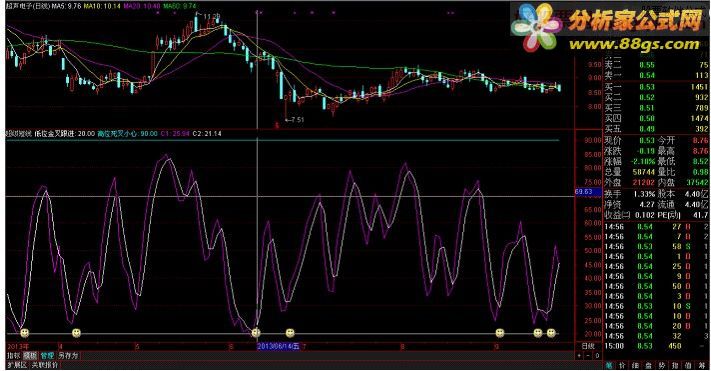
Task: Click the minus zoom button under 日线
Action: click(588, 356)
